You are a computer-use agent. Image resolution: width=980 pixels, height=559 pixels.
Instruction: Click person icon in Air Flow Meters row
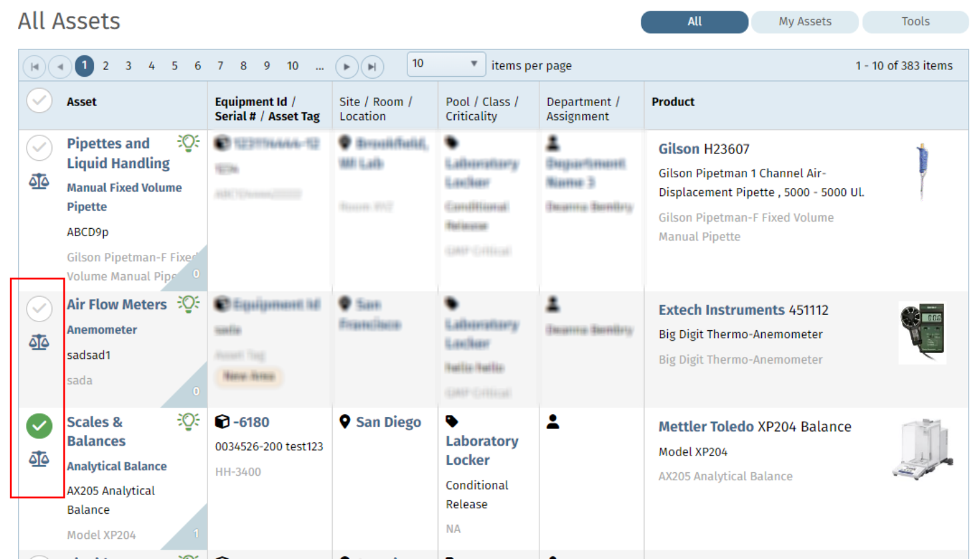click(x=553, y=304)
